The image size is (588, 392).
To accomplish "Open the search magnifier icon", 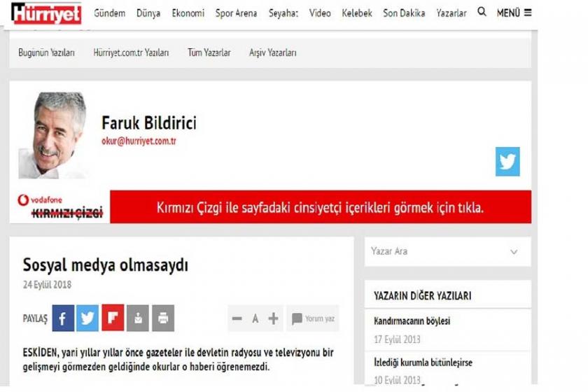I will (482, 12).
